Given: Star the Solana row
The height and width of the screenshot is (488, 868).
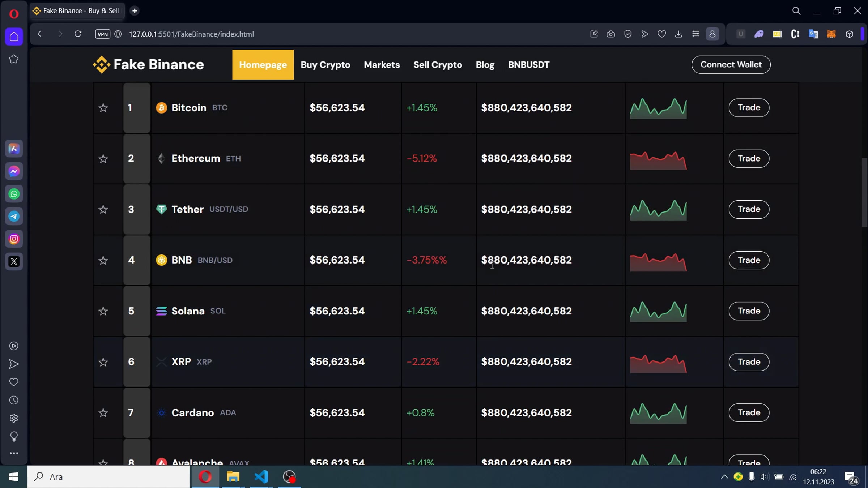Looking at the screenshot, I should point(103,311).
